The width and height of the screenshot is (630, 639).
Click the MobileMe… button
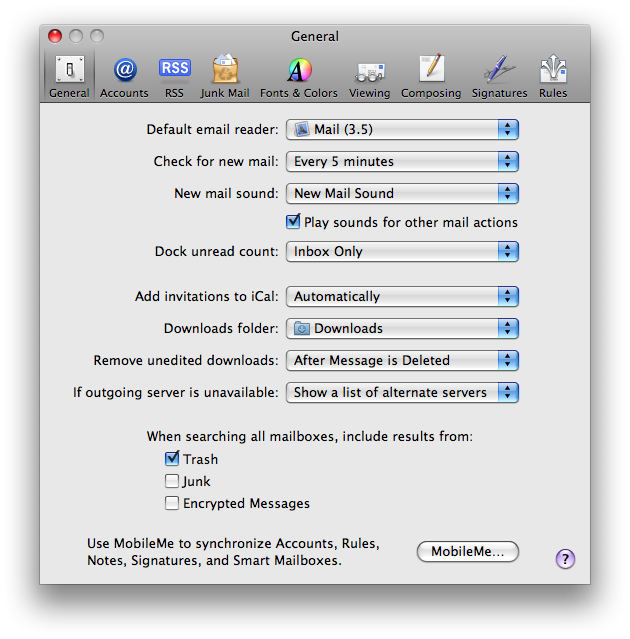[x=467, y=551]
